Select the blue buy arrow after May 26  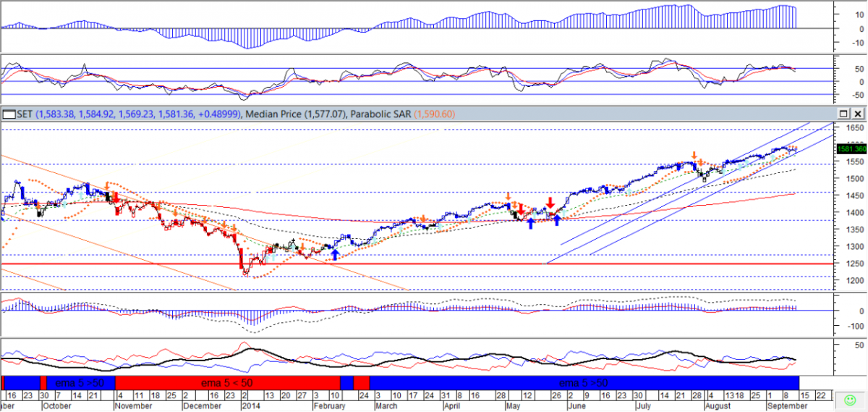click(x=556, y=219)
